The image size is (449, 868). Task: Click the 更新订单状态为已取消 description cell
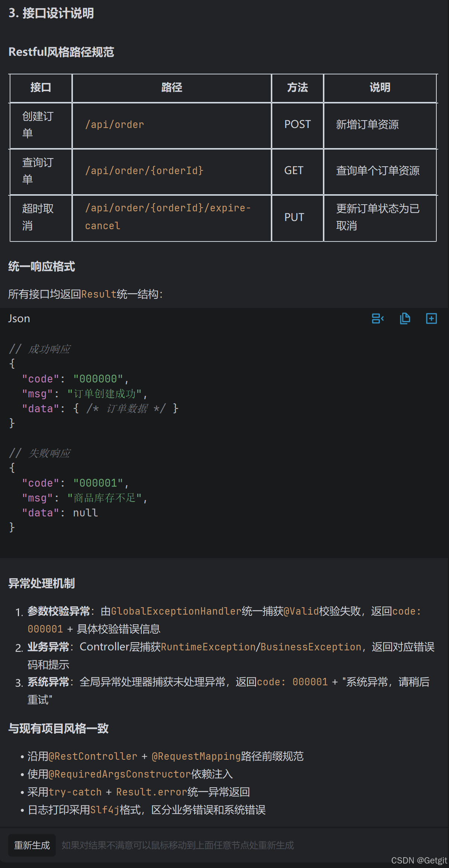[x=380, y=218]
